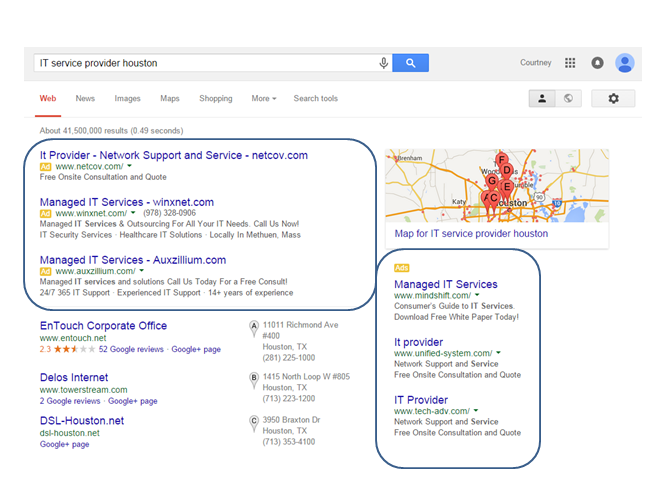Switch to global results globe view
The image size is (668, 493).
568,99
